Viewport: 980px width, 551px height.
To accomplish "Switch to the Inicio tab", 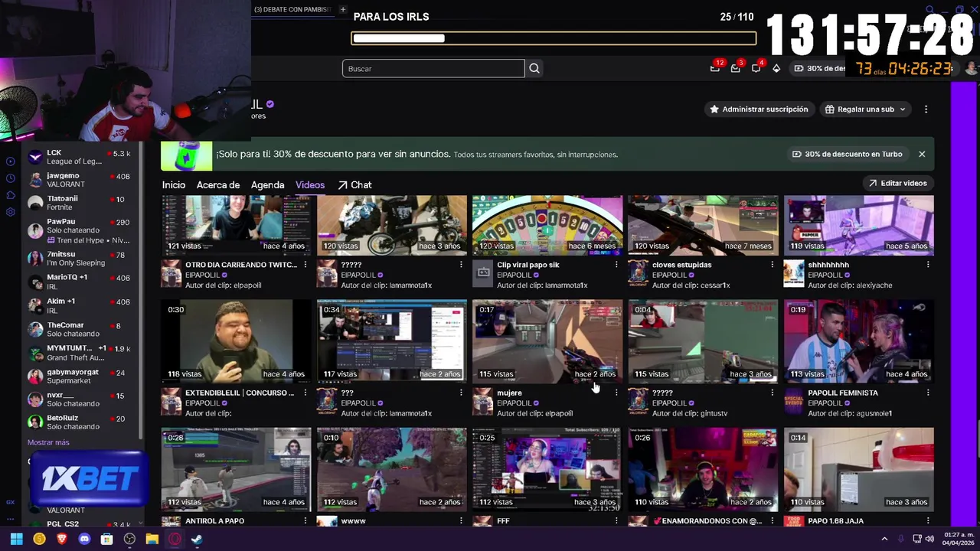I will click(174, 185).
